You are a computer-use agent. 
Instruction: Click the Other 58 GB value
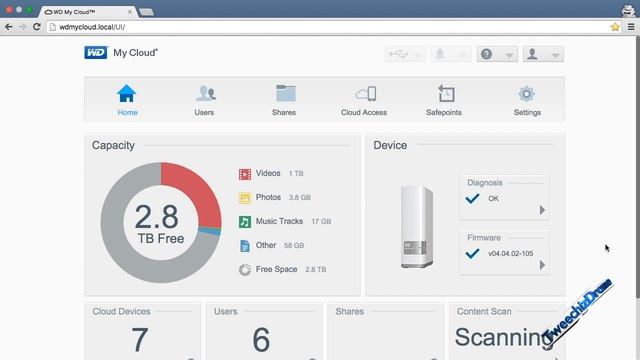294,246
